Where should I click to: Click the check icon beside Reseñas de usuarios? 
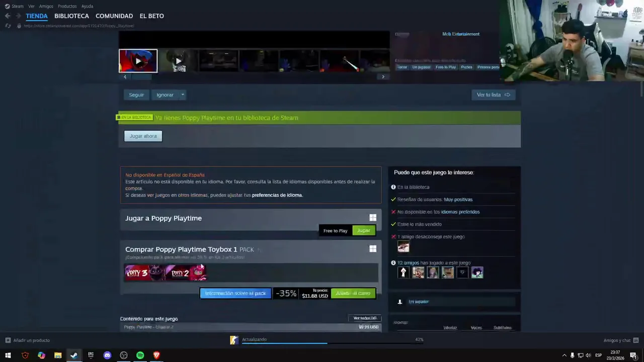[393, 200]
